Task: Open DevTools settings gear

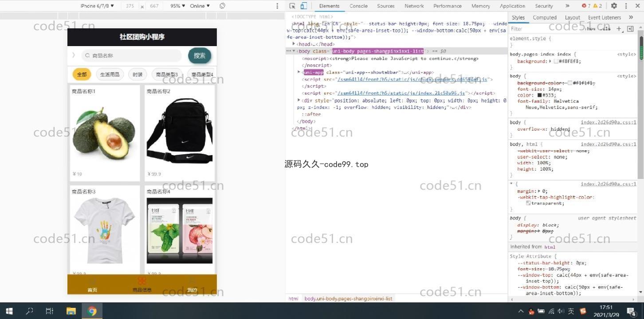Action: coord(614,6)
